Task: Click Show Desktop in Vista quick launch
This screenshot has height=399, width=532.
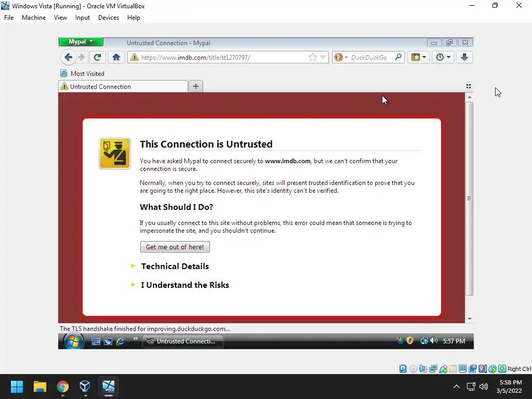Action: click(96, 342)
